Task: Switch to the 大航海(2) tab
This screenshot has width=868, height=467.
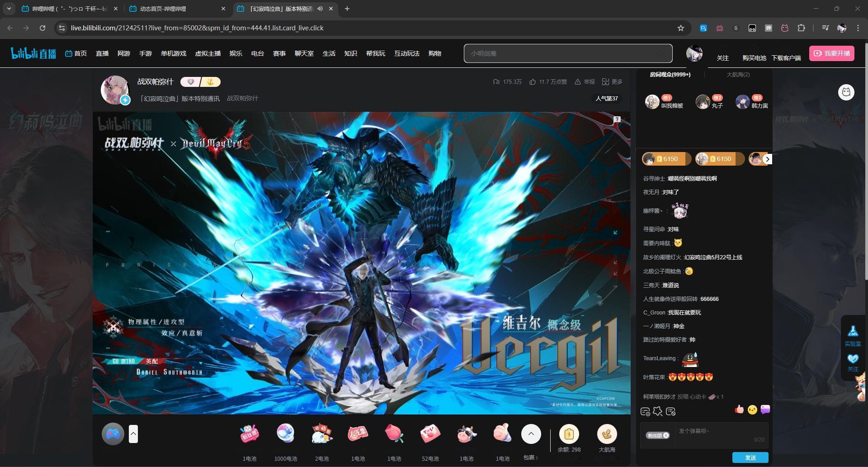Action: click(x=738, y=75)
